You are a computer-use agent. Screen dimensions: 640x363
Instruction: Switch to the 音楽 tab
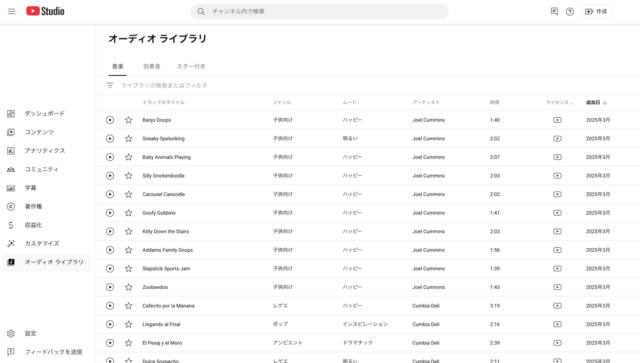tap(118, 66)
